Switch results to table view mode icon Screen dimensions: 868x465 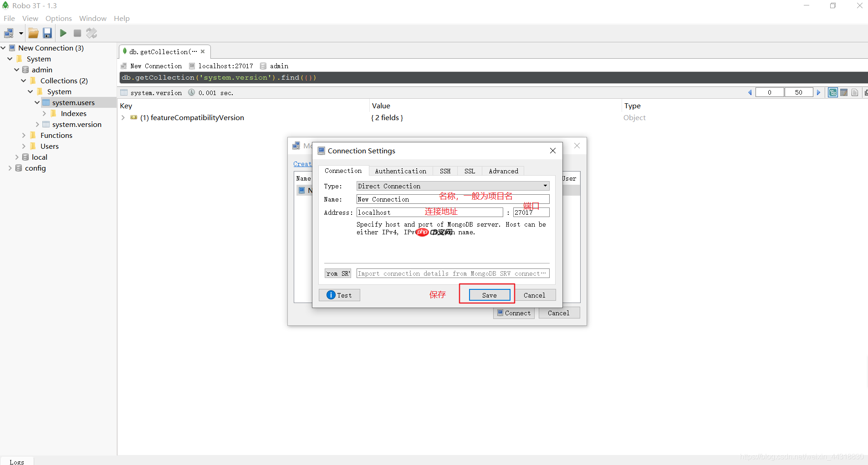844,93
